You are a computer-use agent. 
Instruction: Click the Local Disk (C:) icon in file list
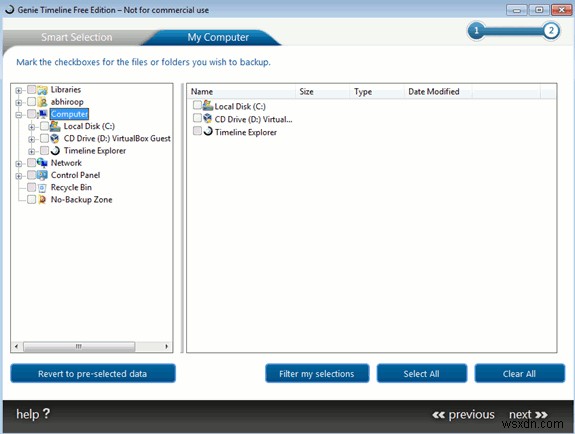(x=208, y=106)
